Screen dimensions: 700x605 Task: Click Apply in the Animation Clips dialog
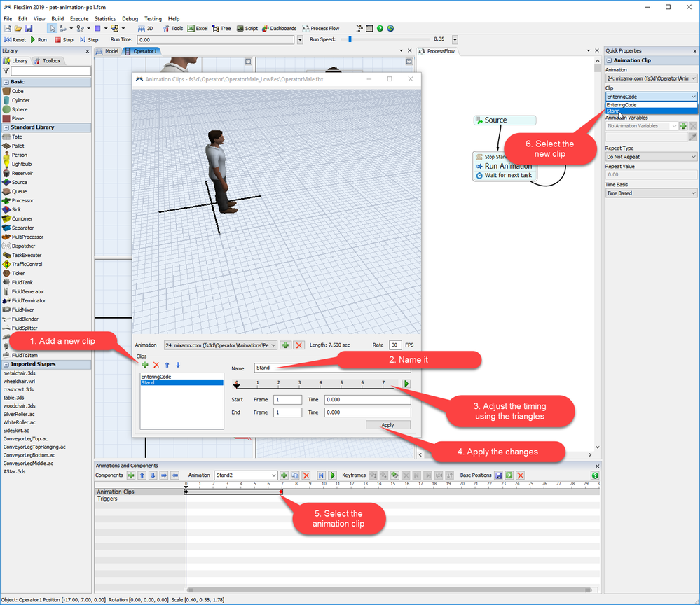388,425
